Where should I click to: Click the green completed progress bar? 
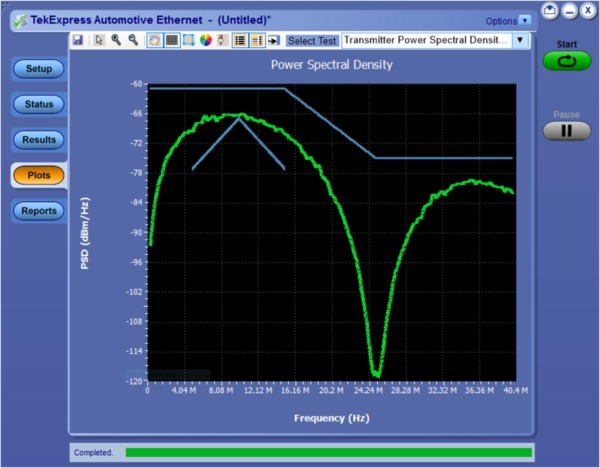328,453
